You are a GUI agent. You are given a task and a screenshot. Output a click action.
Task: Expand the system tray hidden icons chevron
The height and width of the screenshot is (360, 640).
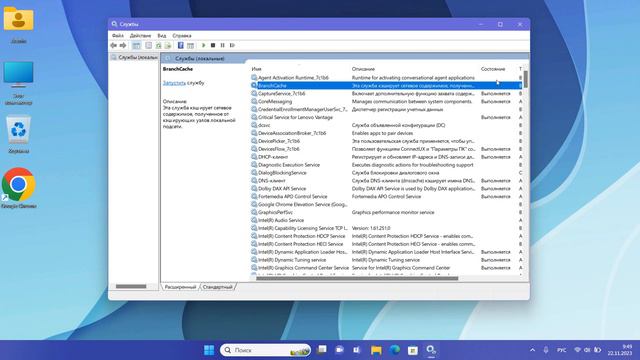(x=532, y=350)
